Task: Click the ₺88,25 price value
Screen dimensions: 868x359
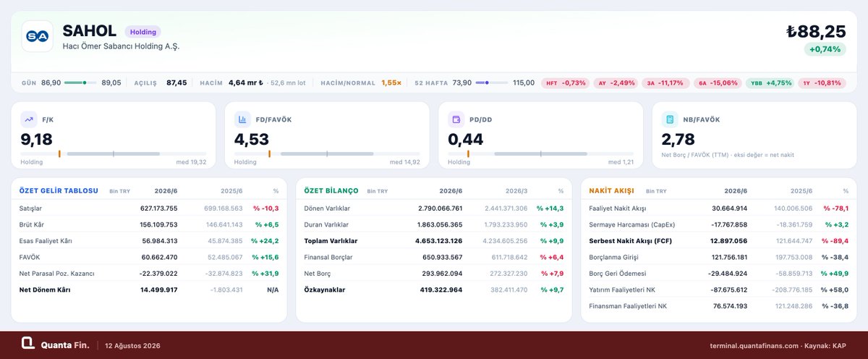Action: (x=817, y=31)
